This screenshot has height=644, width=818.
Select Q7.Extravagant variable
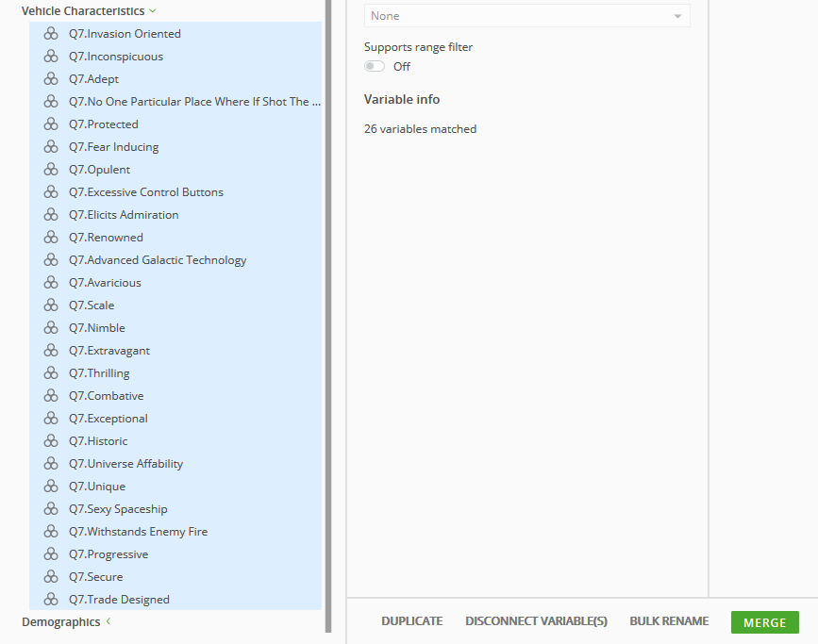click(x=175, y=351)
